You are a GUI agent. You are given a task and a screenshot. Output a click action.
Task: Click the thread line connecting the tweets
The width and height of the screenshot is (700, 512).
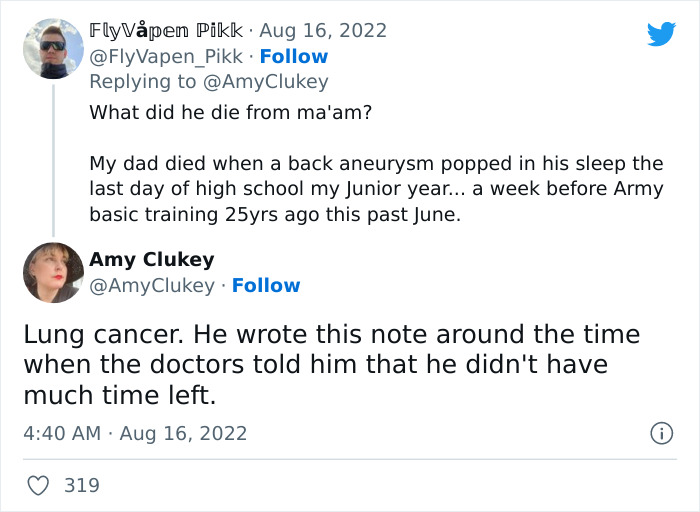tap(54, 160)
